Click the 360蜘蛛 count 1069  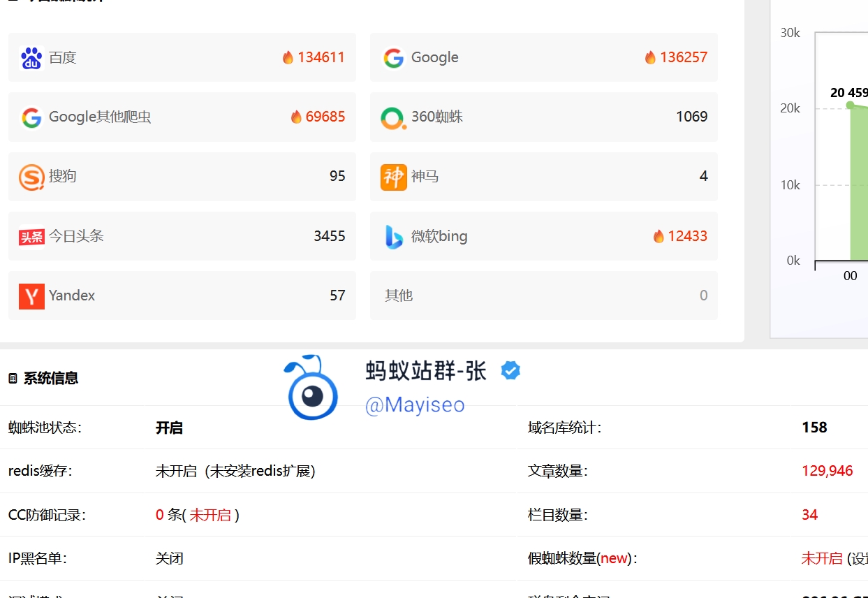click(x=692, y=117)
